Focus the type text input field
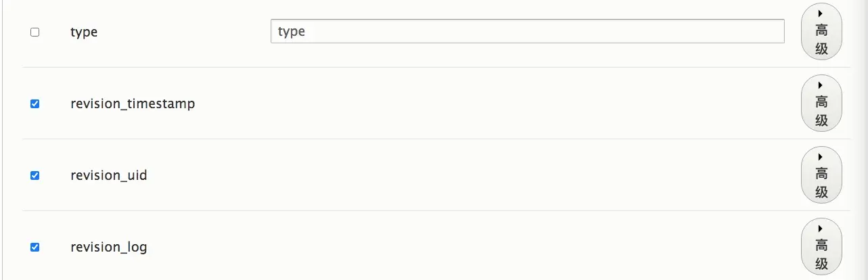868x280 pixels. pyautogui.click(x=527, y=31)
